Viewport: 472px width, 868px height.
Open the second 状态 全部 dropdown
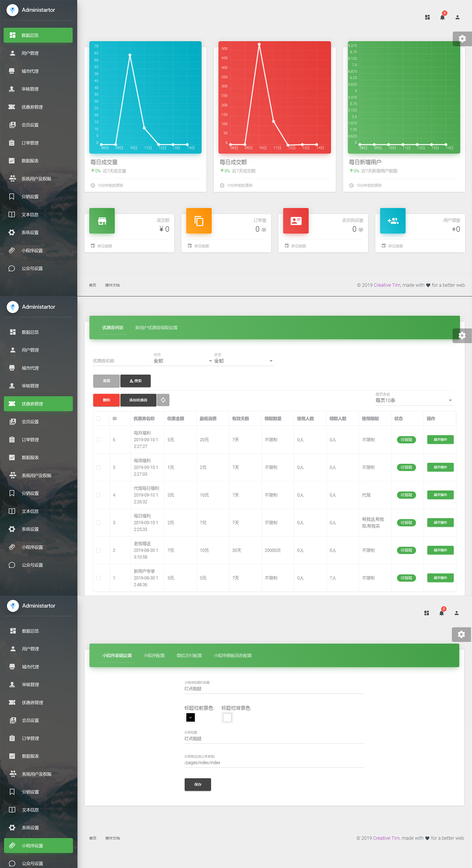pos(244,361)
